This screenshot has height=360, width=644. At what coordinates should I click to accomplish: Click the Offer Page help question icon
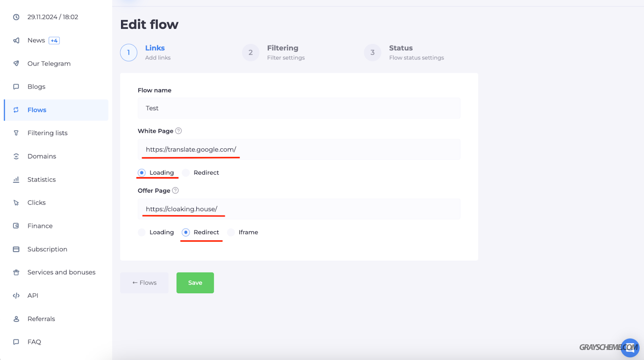(175, 190)
